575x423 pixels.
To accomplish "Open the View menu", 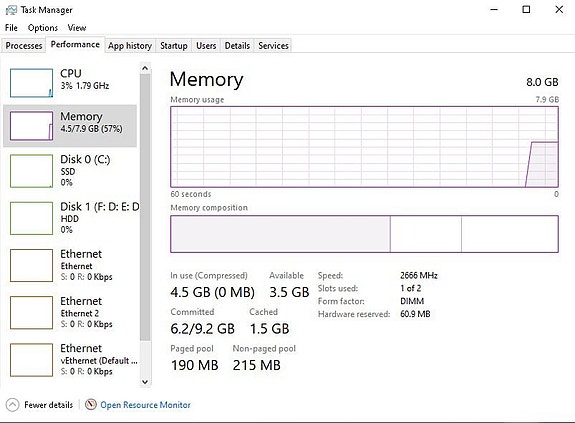I will tap(77, 28).
